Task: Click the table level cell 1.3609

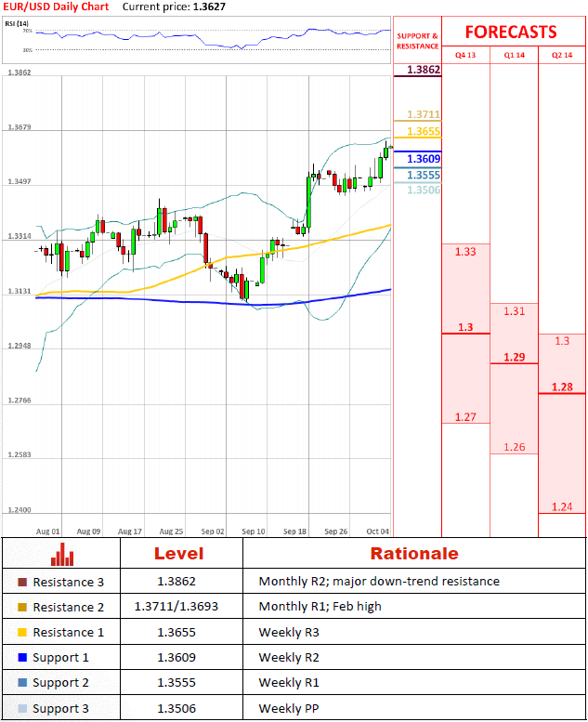Action: tap(176, 657)
